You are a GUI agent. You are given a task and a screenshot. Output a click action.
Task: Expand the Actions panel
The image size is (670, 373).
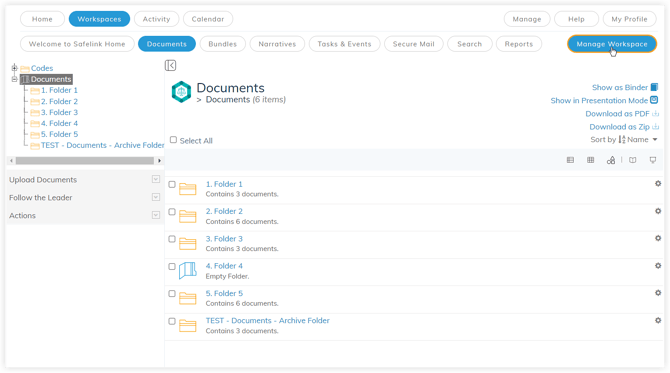156,215
